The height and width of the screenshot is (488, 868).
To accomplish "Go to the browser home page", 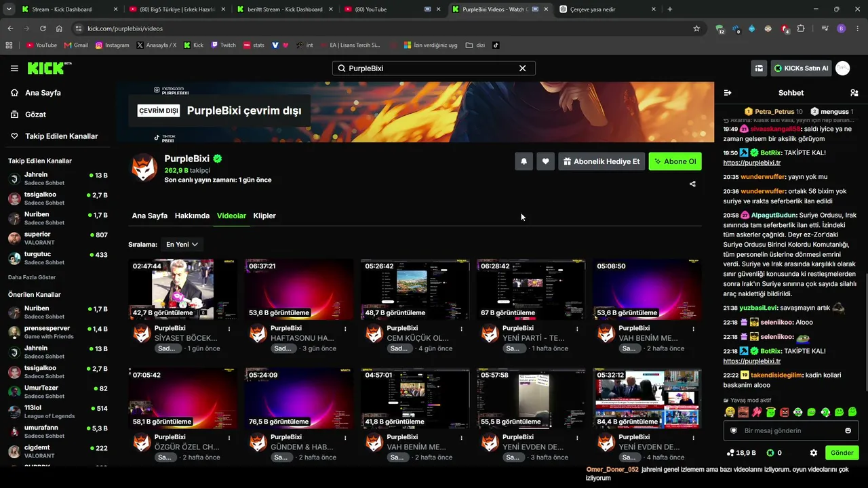I will coord(59,28).
